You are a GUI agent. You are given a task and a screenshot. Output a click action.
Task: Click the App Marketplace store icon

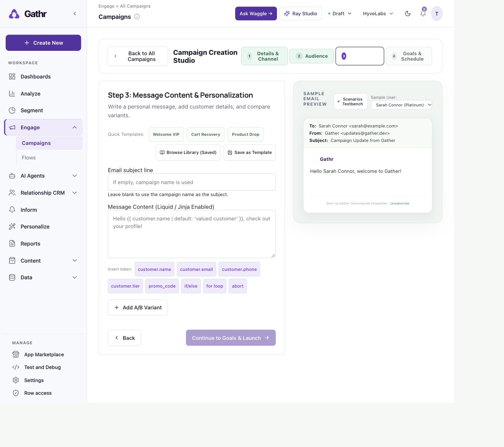(16, 354)
